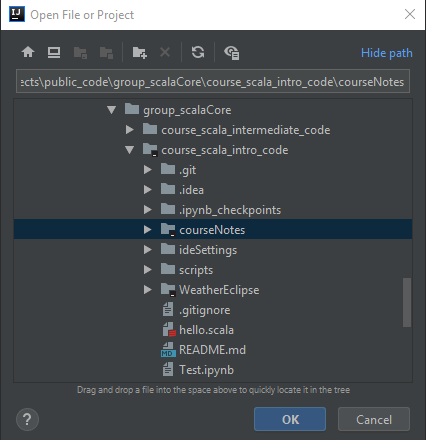Select the hello.scala file
Image resolution: width=426 pixels, height=440 pixels.
(206, 330)
